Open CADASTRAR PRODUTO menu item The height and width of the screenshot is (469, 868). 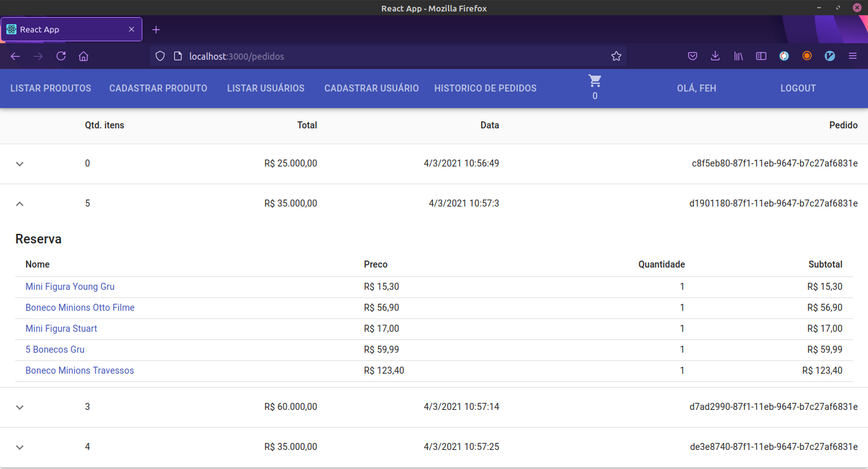(x=158, y=88)
